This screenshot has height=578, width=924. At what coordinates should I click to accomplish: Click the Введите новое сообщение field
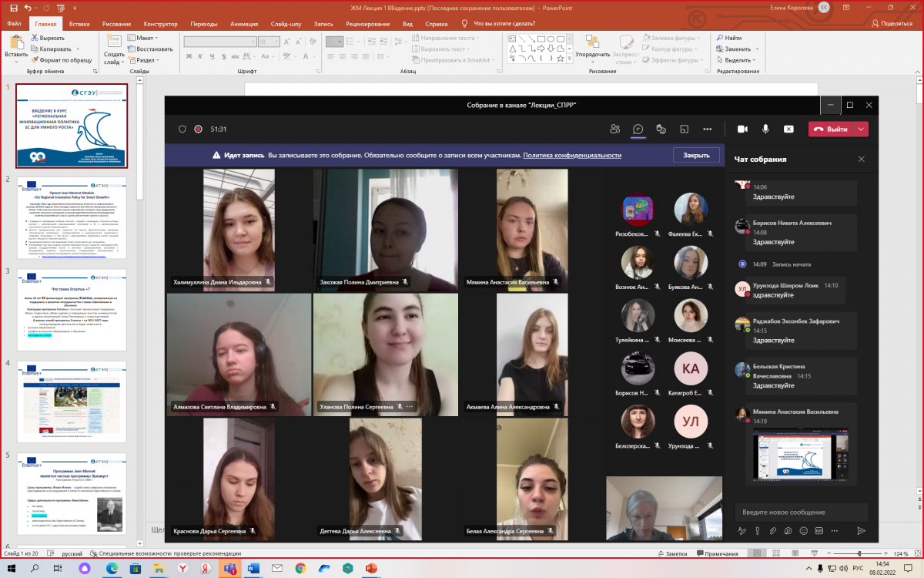click(x=802, y=512)
